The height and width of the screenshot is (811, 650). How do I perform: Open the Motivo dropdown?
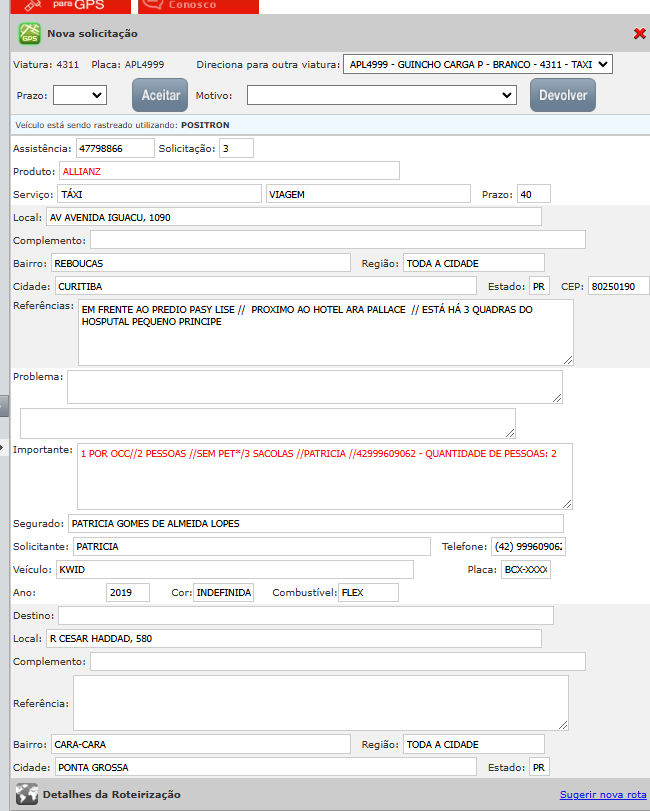tap(382, 95)
